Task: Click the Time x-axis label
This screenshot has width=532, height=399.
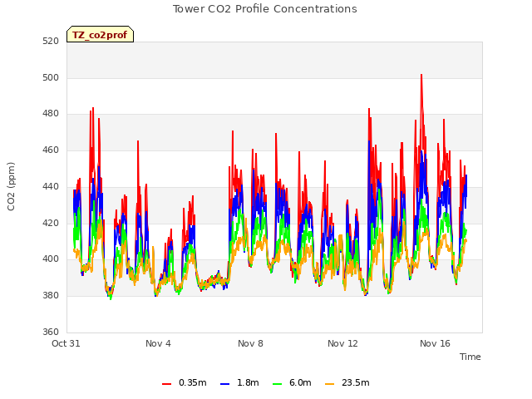Action: pyautogui.click(x=470, y=357)
